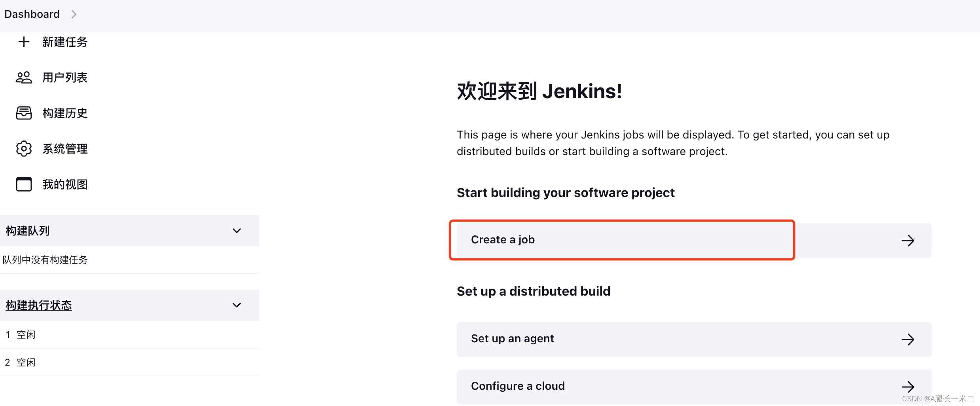Image resolution: width=980 pixels, height=406 pixels.
Task: Click the Create a job button
Action: pyautogui.click(x=694, y=241)
